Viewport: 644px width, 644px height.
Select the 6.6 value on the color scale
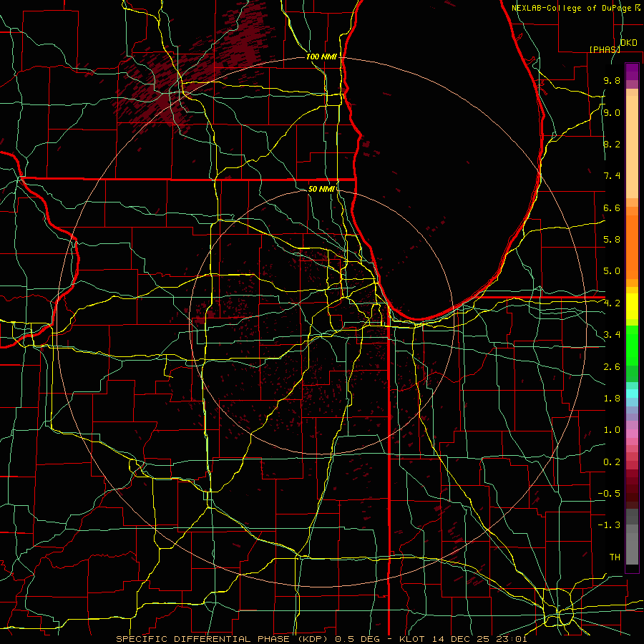click(x=612, y=208)
